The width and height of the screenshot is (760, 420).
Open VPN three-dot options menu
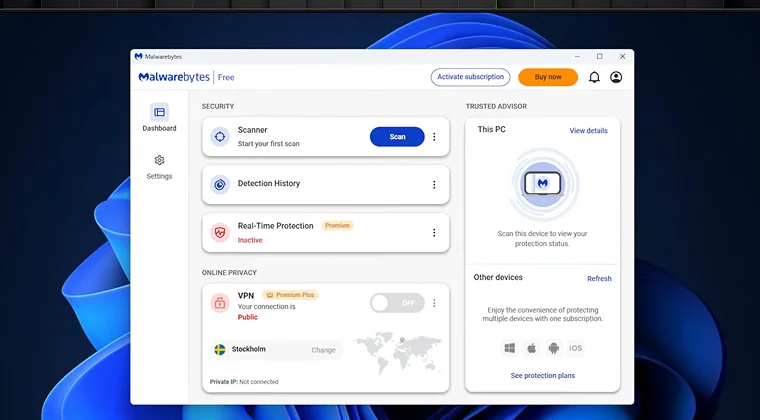click(x=434, y=303)
